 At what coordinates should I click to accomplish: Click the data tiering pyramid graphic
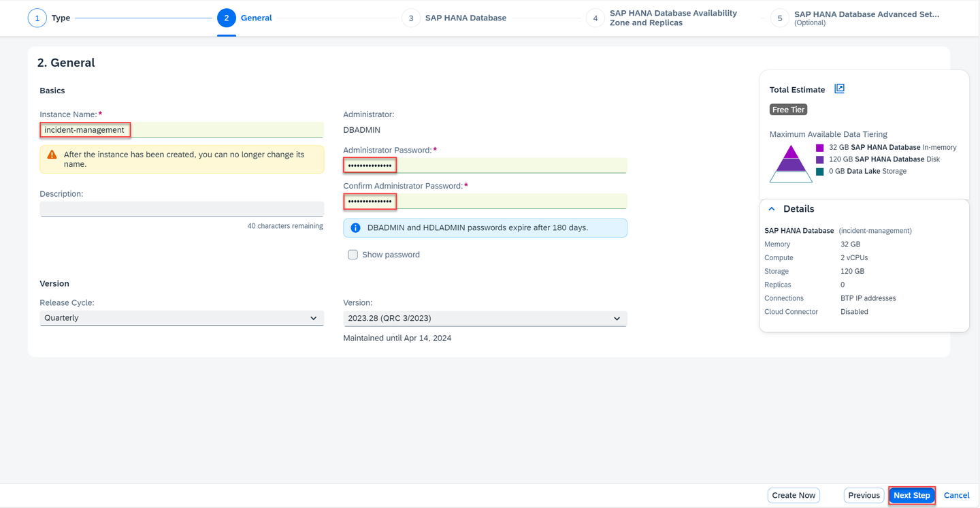click(x=791, y=163)
